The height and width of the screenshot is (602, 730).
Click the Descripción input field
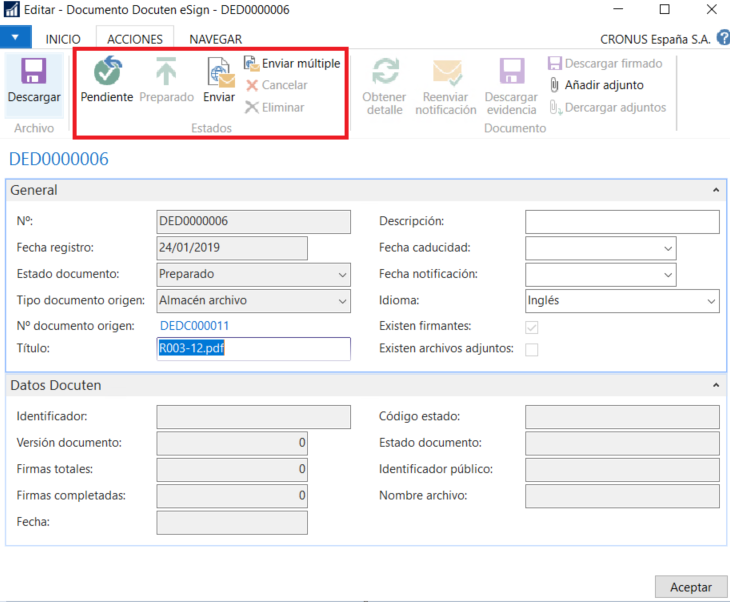(x=622, y=222)
